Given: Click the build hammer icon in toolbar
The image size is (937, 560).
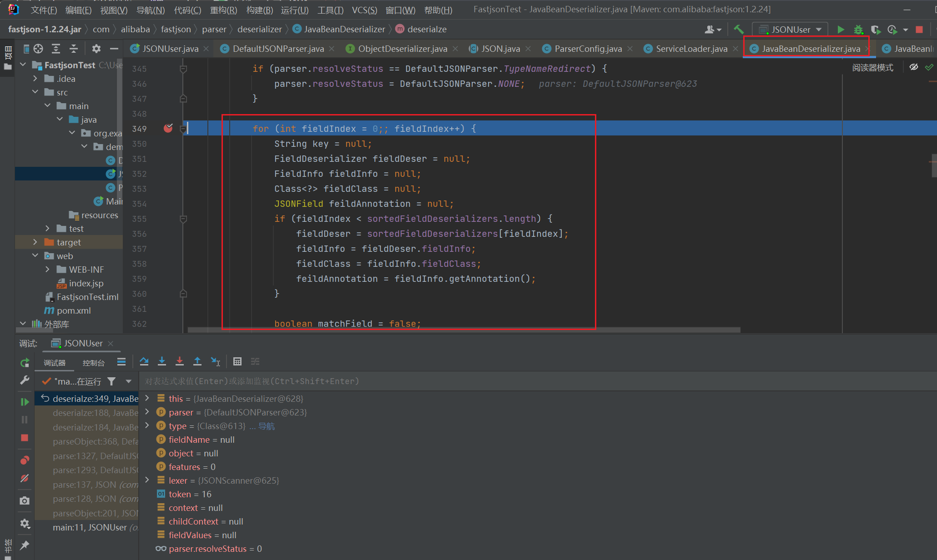Looking at the screenshot, I should [x=739, y=30].
